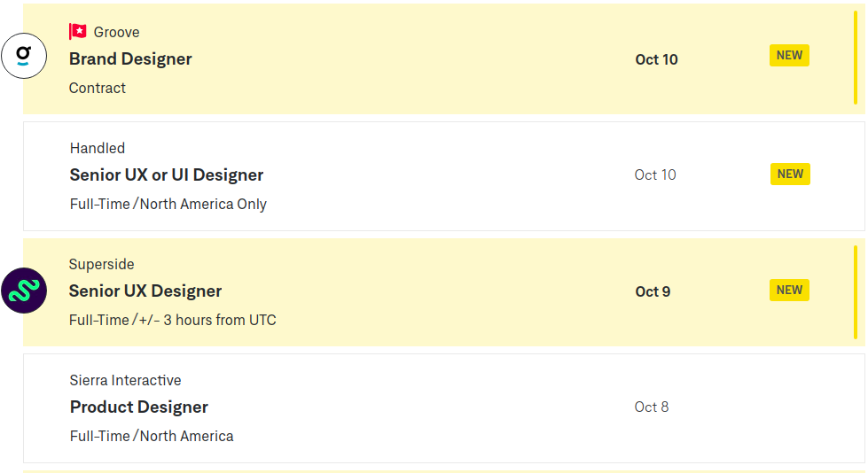Screen dimensions: 868x473
Task: Open the Senior UX Designer job title
Action: (x=145, y=291)
